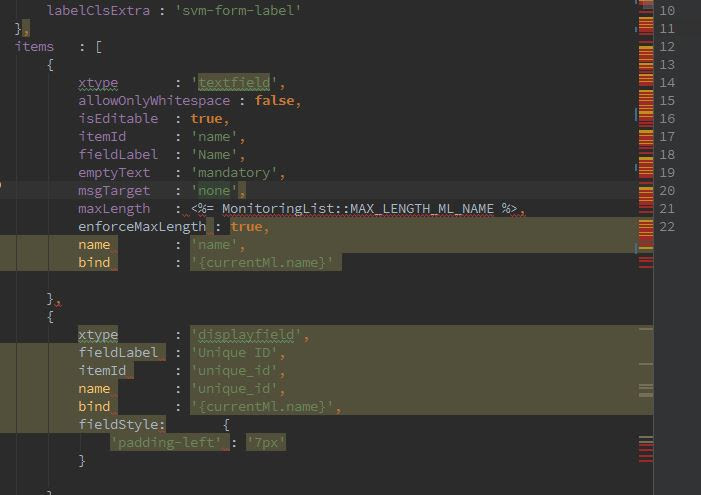Click line number 16 in the gutter
701x495 pixels.
[667, 118]
